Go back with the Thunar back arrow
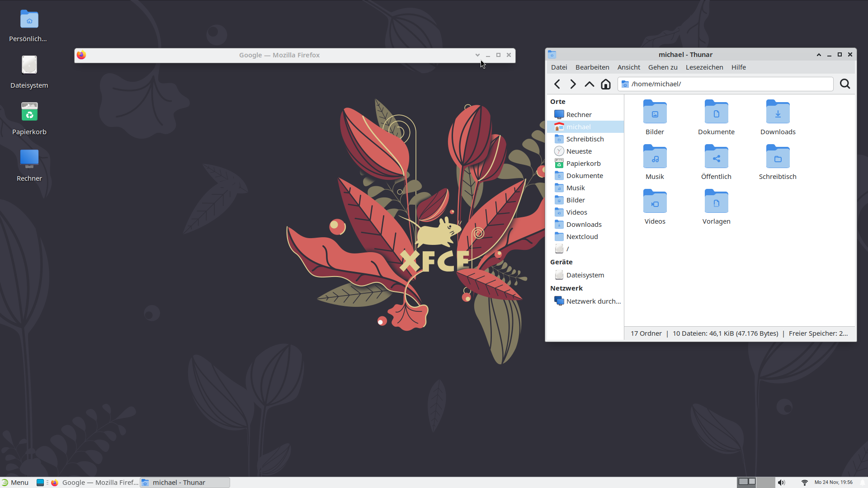The image size is (868, 488). tap(557, 84)
